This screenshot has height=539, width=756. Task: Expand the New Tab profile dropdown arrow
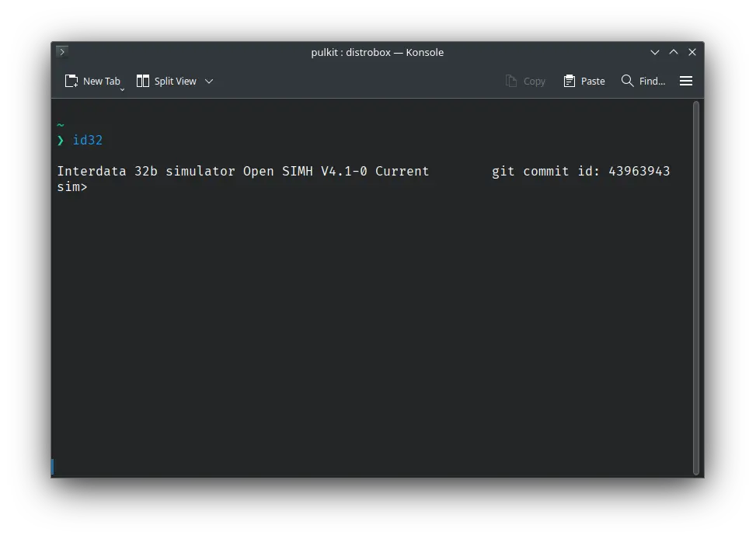pos(123,89)
